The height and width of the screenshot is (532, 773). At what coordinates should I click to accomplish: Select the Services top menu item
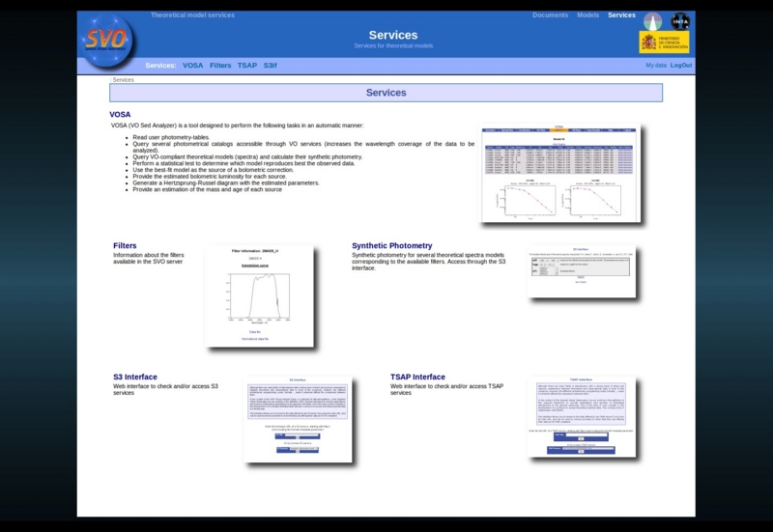(621, 15)
